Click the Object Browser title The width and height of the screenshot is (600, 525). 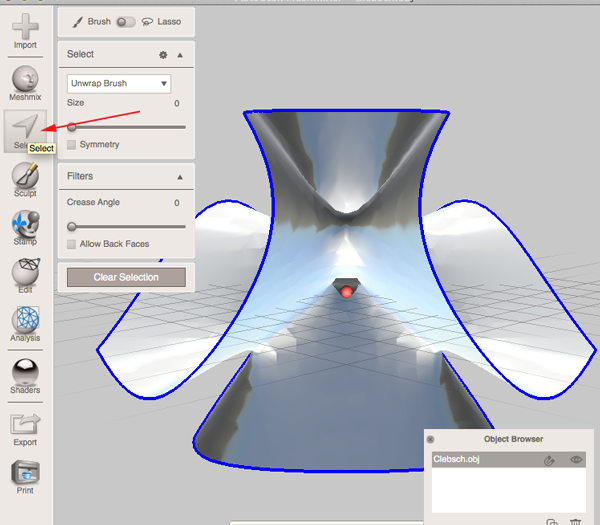513,439
